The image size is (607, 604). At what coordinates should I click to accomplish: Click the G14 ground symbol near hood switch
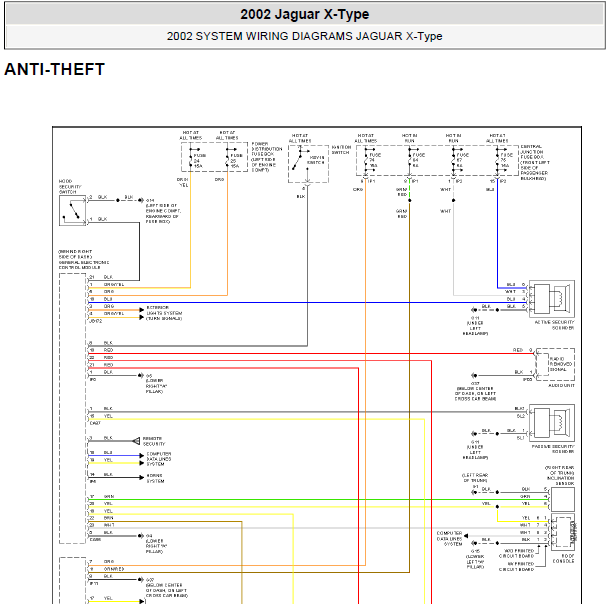point(141,200)
